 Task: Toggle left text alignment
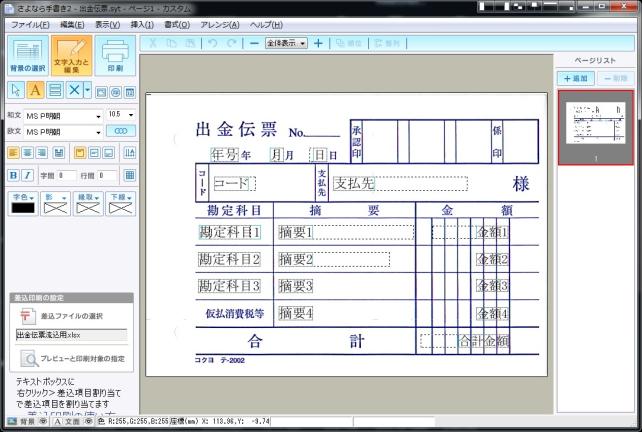(13, 153)
